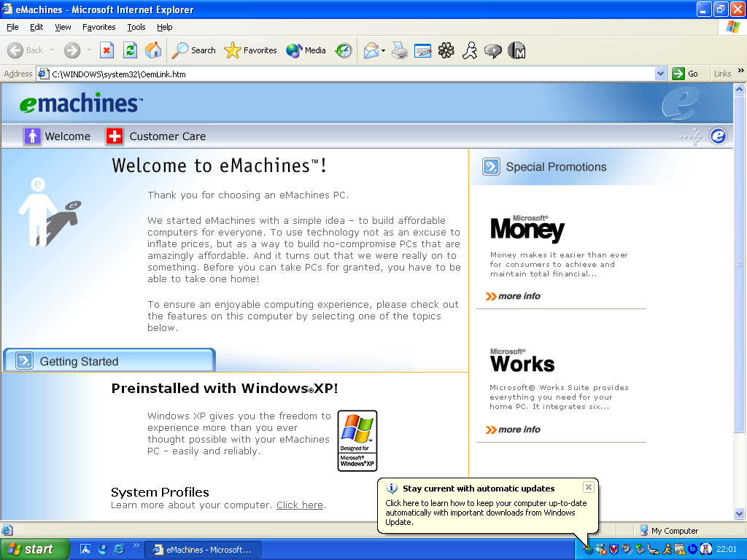Go to the Home page
This screenshot has height=560, width=747.
click(153, 50)
